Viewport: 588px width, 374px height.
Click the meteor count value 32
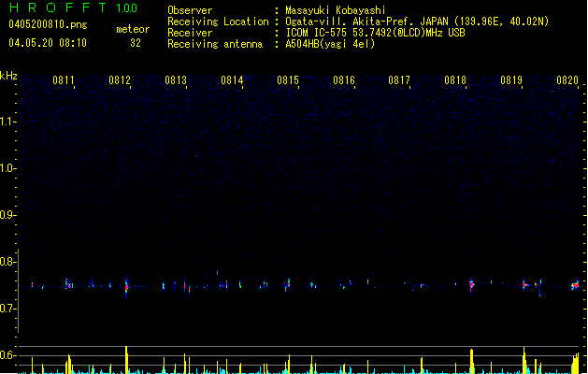[x=136, y=43]
